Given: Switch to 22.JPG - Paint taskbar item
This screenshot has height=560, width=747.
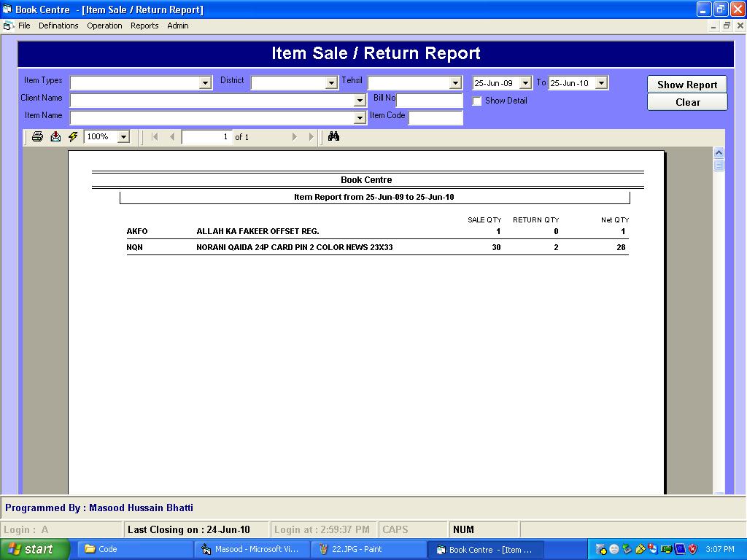Looking at the screenshot, I should 368,549.
